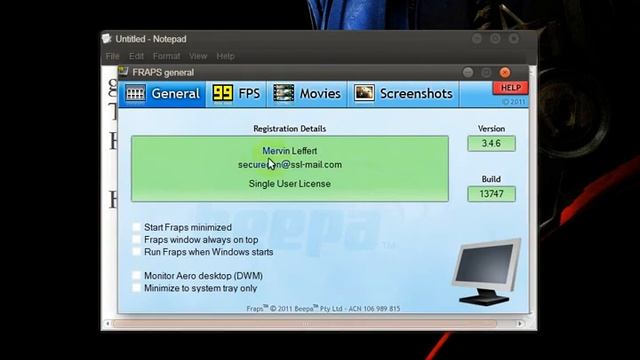Open the View menu in Notepad
Image resolution: width=640 pixels, height=360 pixels.
[198, 56]
